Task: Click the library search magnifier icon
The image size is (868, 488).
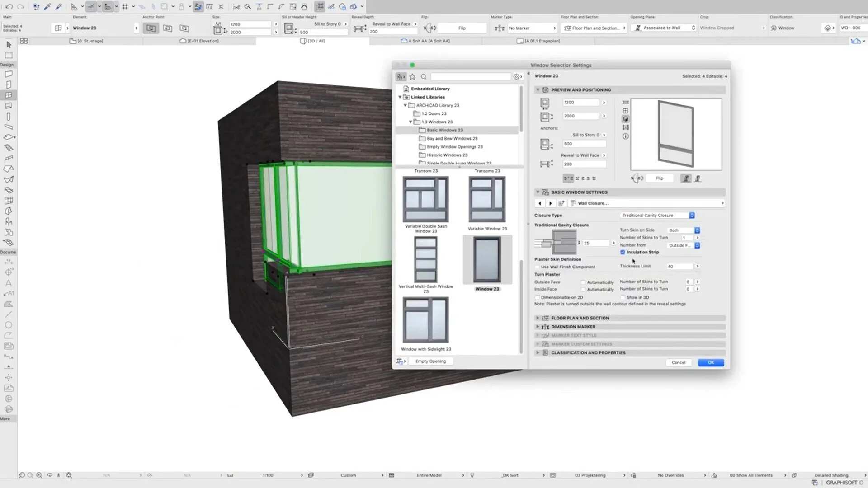Action: tap(424, 77)
